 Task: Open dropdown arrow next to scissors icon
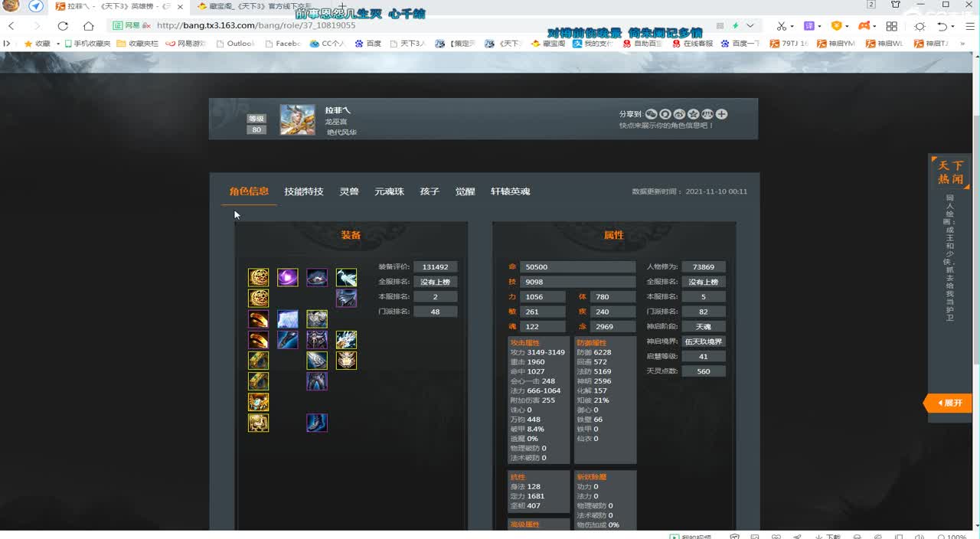(792, 26)
